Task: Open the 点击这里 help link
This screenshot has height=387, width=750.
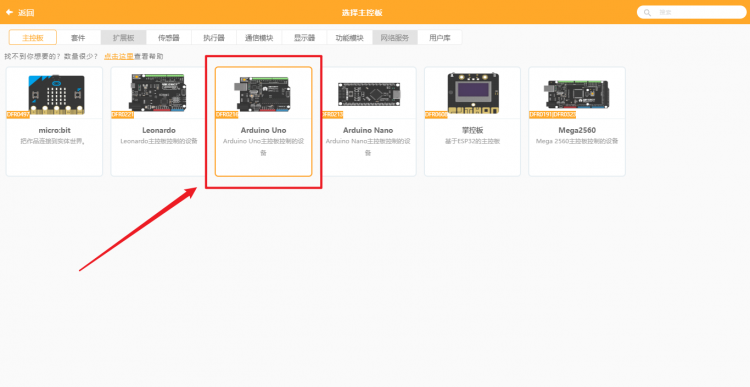Action: (x=119, y=56)
